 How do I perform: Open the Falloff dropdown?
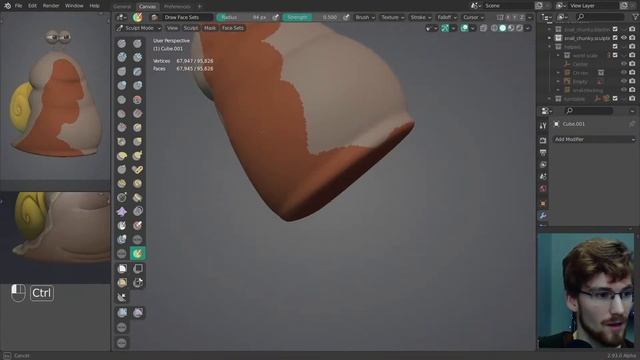tap(447, 17)
